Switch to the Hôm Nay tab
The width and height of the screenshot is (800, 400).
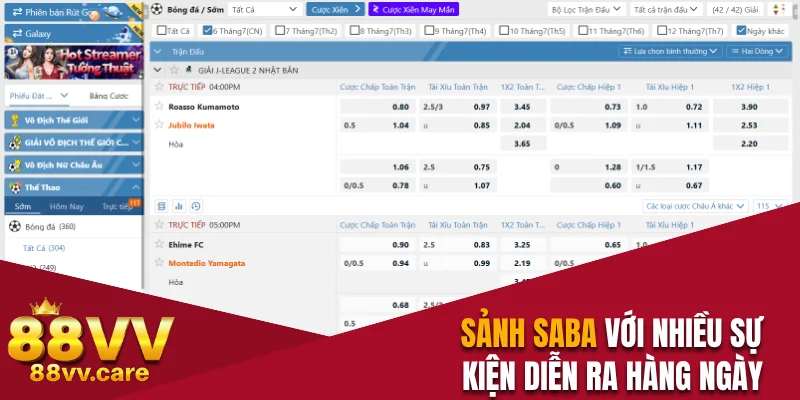pyautogui.click(x=66, y=206)
